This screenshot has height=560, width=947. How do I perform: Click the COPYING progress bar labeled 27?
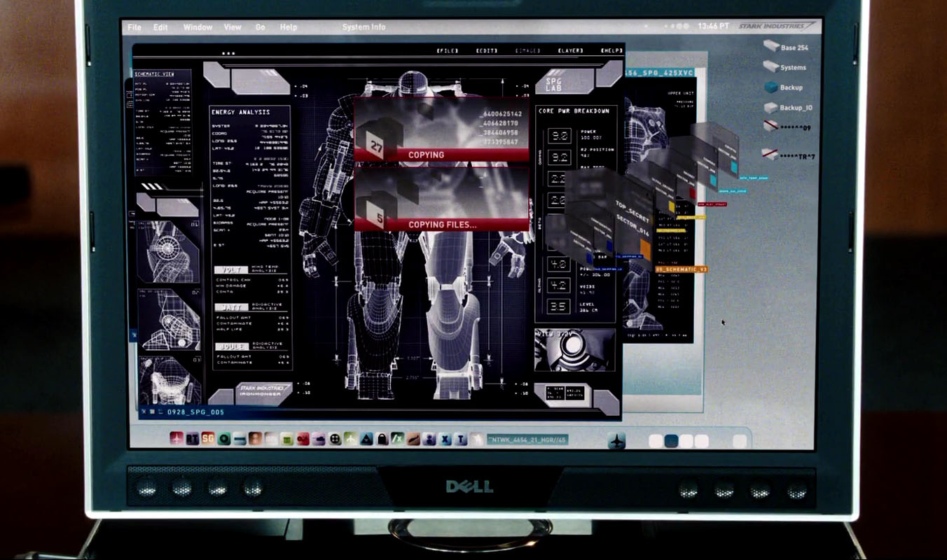441,155
